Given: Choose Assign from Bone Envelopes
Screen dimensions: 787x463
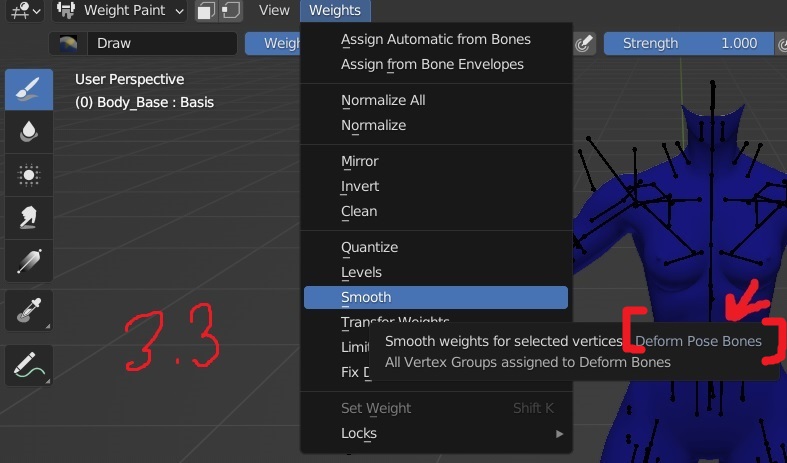Looking at the screenshot, I should 436,64.
